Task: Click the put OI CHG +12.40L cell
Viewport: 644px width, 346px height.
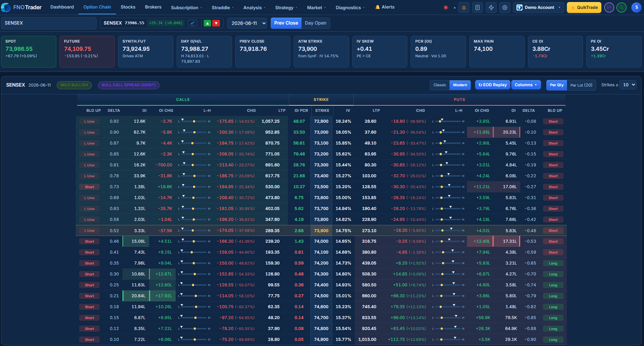Action: [x=480, y=241]
